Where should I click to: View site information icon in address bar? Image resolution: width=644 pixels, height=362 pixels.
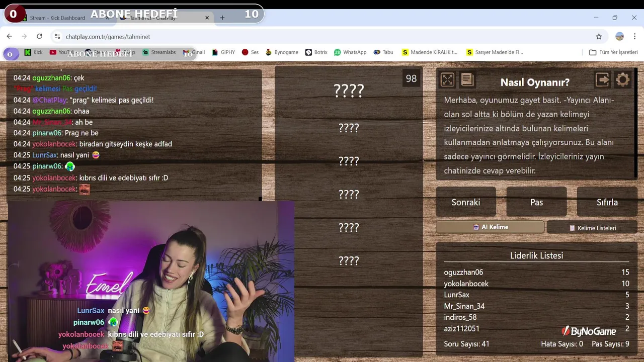(x=57, y=36)
